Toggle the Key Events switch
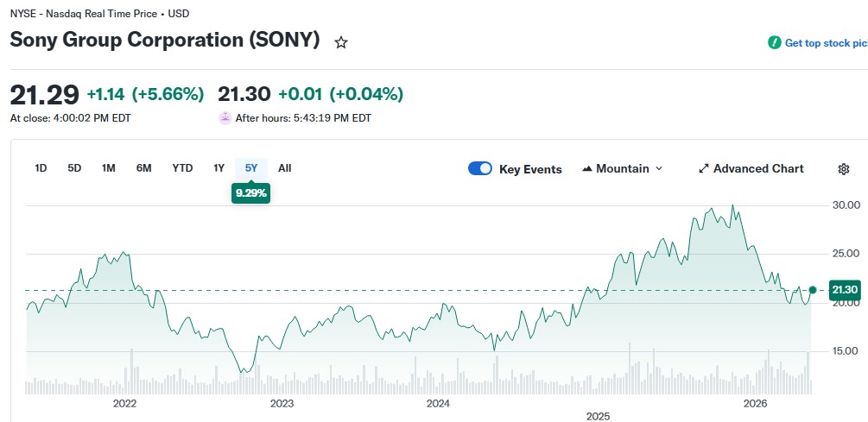Screen dimensions: 868x422 (480, 168)
